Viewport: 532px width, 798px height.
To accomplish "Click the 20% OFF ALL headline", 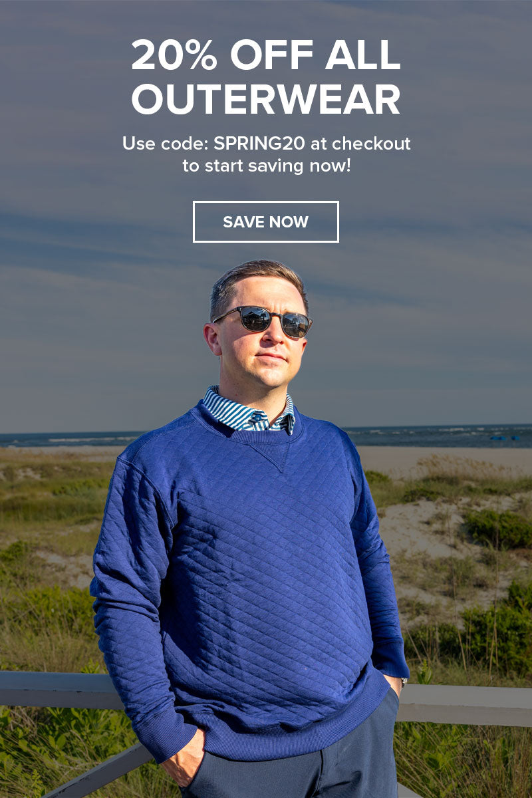I will tap(266, 55).
